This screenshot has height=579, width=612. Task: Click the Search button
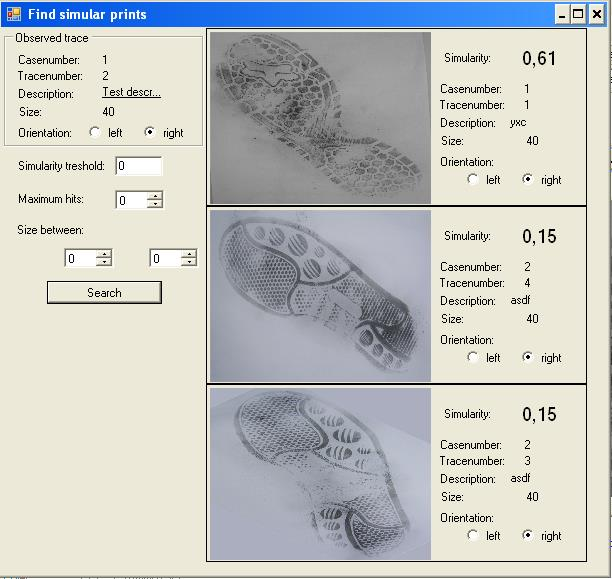pyautogui.click(x=104, y=292)
